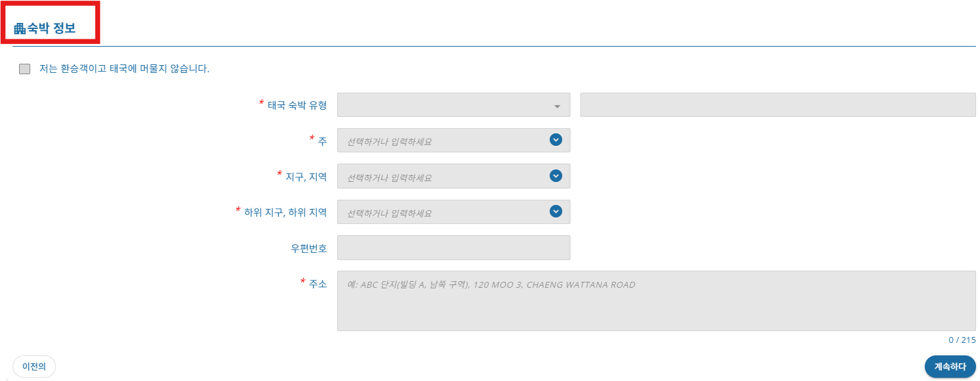980x381 pixels.
Task: Toggle the checkbox about not staying in Thailand
Action: tap(24, 68)
